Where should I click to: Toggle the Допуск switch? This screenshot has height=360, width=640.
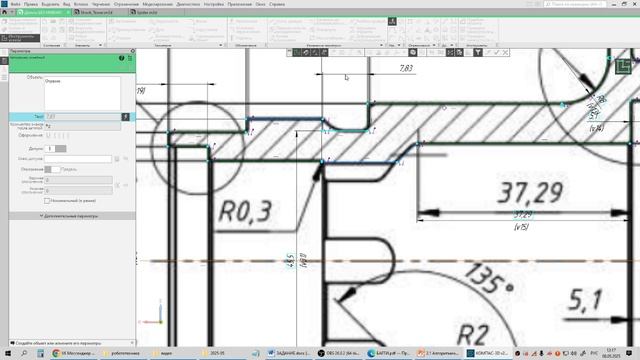[x=55, y=149]
